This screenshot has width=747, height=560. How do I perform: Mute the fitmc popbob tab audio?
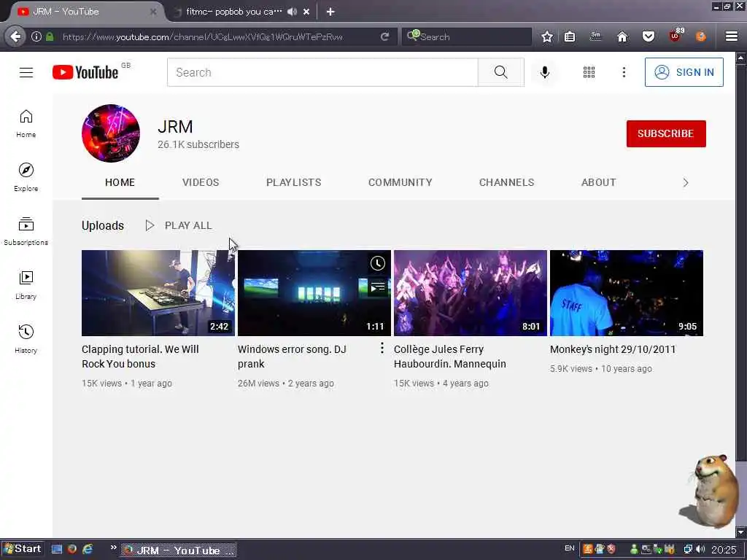292,12
